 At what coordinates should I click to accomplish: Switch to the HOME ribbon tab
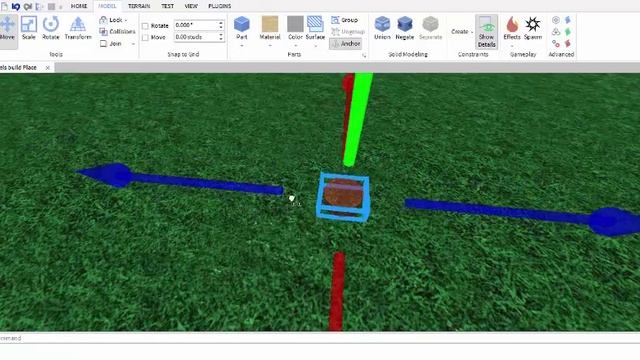(x=79, y=6)
